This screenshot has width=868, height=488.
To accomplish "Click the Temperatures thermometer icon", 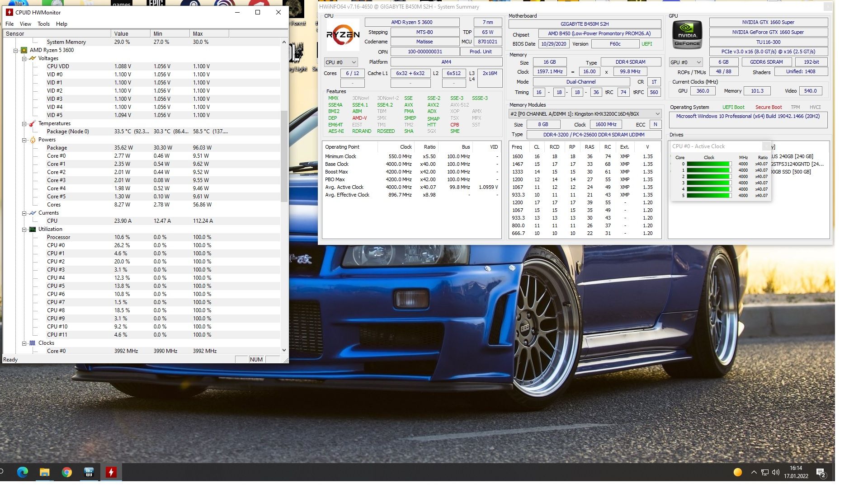I will tap(33, 123).
